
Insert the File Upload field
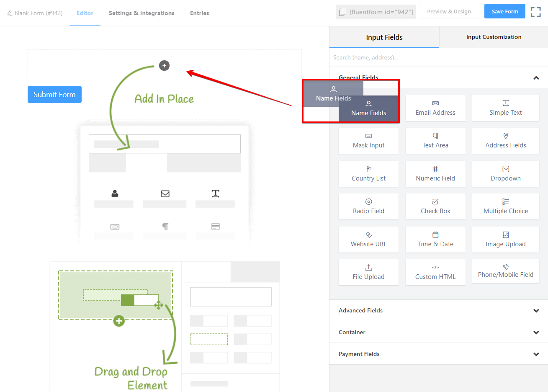368,272
